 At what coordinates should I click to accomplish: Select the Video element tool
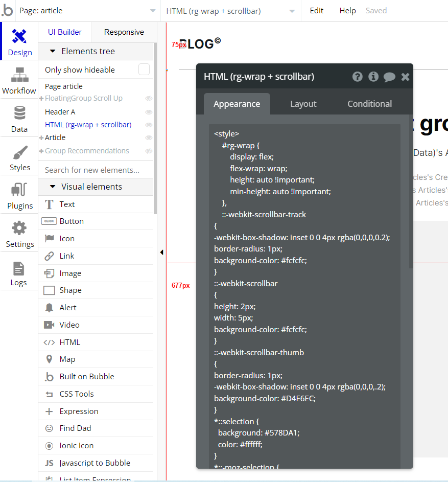pos(96,325)
